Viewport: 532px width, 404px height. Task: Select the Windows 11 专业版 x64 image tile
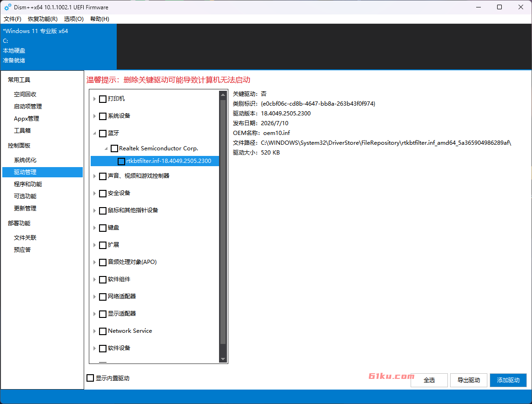[x=59, y=46]
